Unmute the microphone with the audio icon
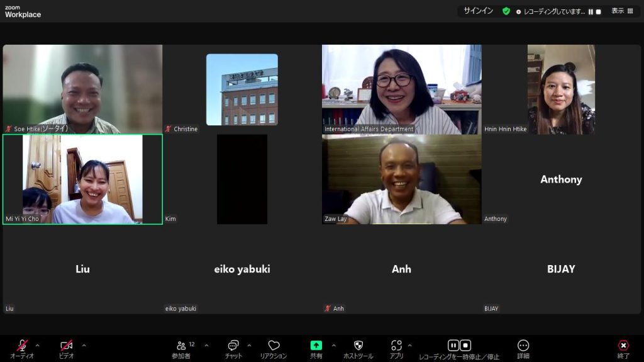Image resolution: width=644 pixels, height=362 pixels. click(22, 346)
